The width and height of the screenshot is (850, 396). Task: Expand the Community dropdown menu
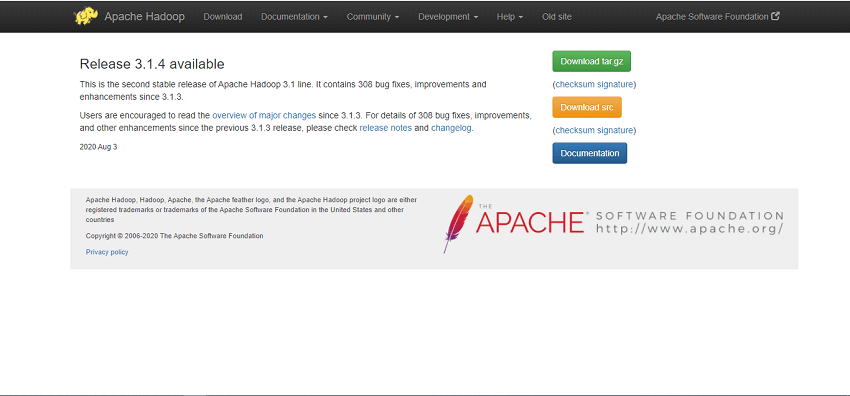tap(373, 17)
